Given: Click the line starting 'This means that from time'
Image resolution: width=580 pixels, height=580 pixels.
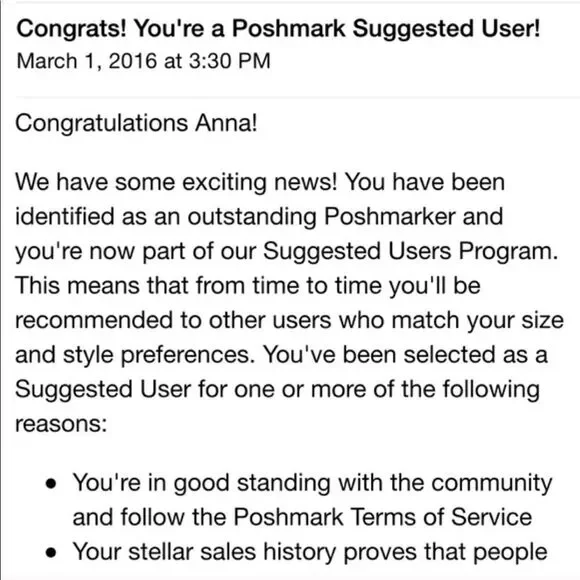Looking at the screenshot, I should [248, 286].
